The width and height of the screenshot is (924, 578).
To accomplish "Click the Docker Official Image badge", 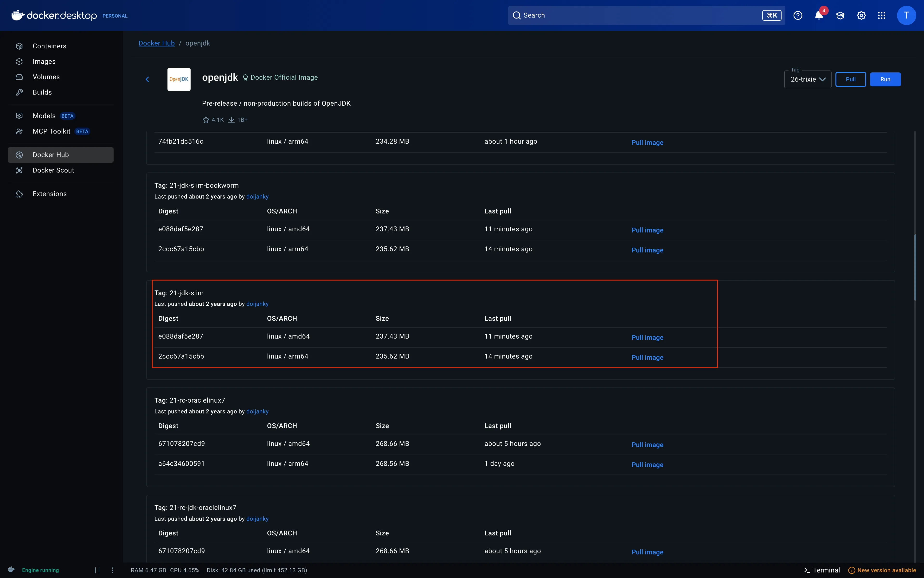I will coord(280,77).
